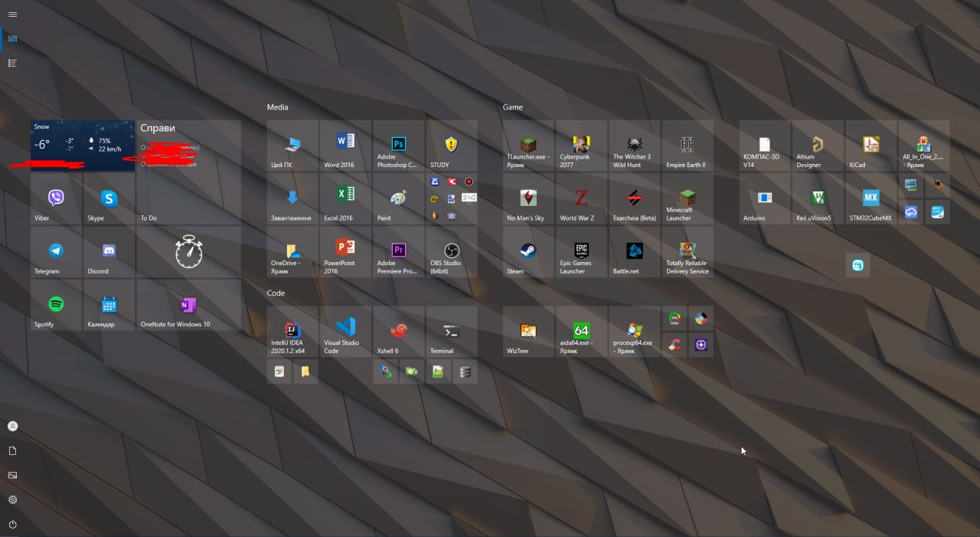Open the user account menu
Screen dimensions: 980x537
coord(12,426)
